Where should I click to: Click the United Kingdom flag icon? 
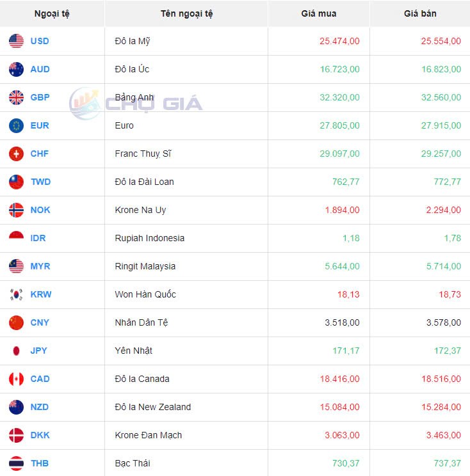17,97
